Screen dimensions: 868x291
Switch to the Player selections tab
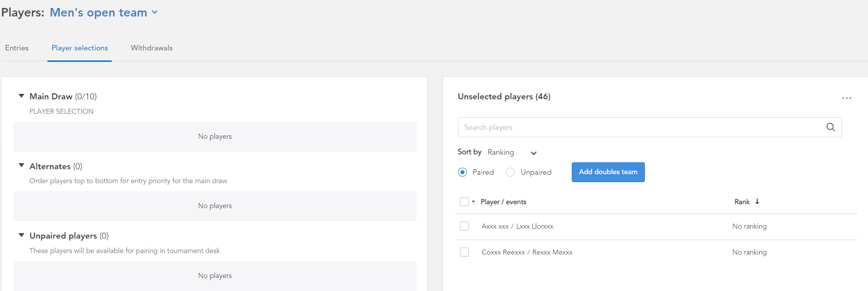coord(80,48)
